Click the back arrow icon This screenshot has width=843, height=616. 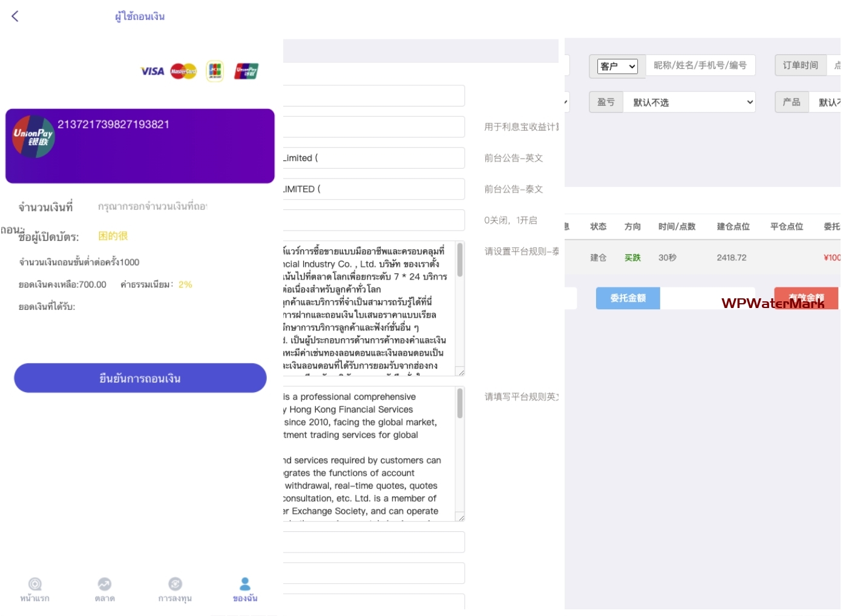click(15, 16)
